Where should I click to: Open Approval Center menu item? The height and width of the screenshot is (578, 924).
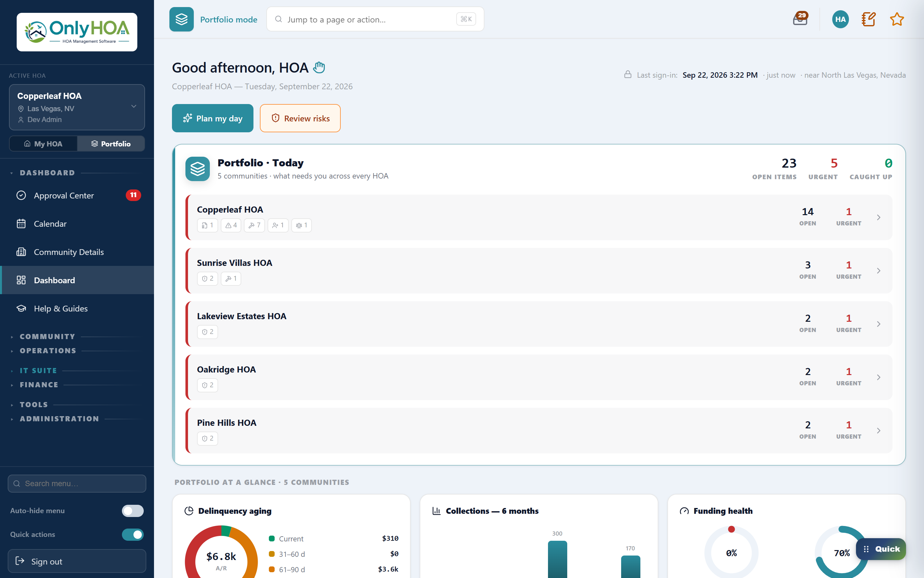pos(77,195)
